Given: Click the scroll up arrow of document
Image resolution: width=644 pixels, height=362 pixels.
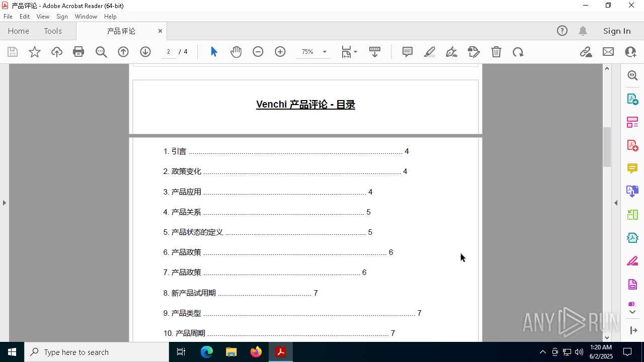Looking at the screenshot, I should pos(607,68).
